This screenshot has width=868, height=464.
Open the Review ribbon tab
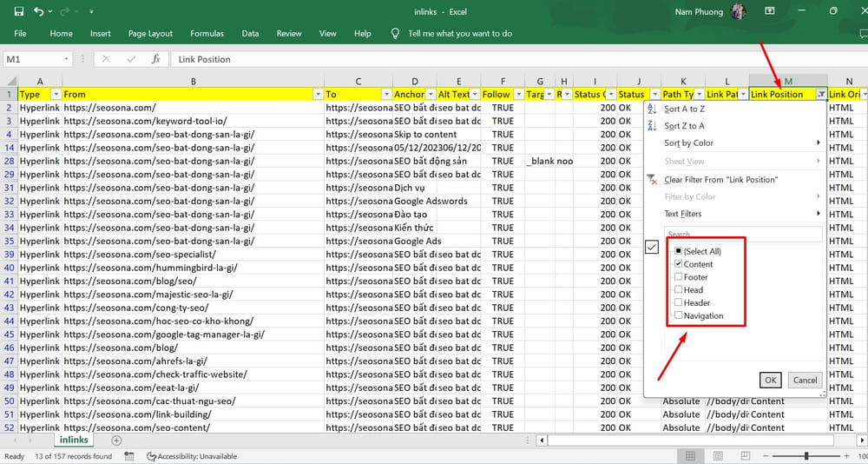click(289, 33)
